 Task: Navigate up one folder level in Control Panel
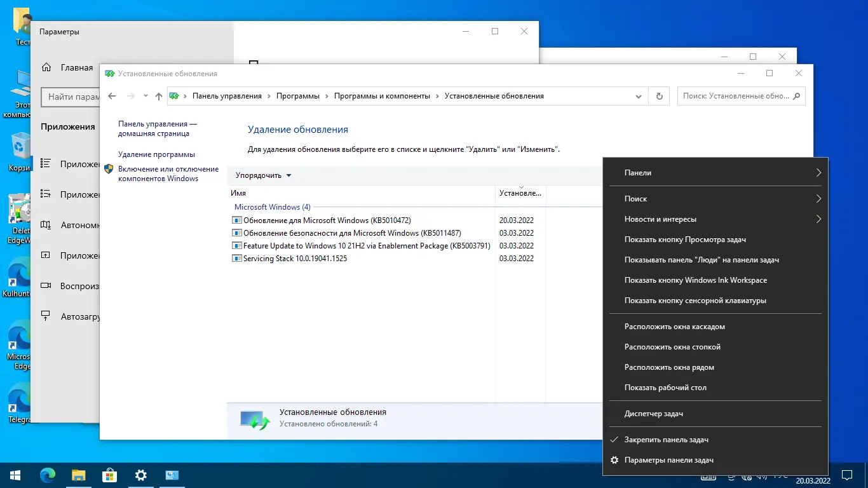coord(159,95)
